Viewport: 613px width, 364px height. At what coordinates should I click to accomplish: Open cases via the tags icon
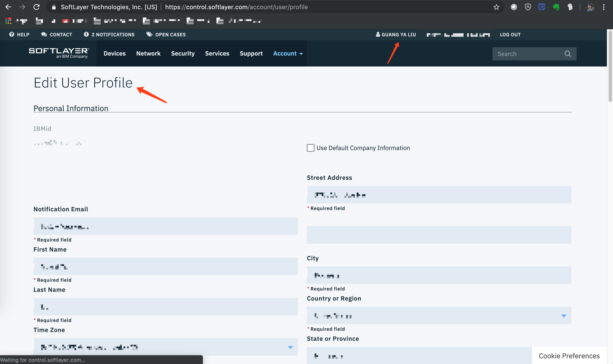[x=166, y=35]
